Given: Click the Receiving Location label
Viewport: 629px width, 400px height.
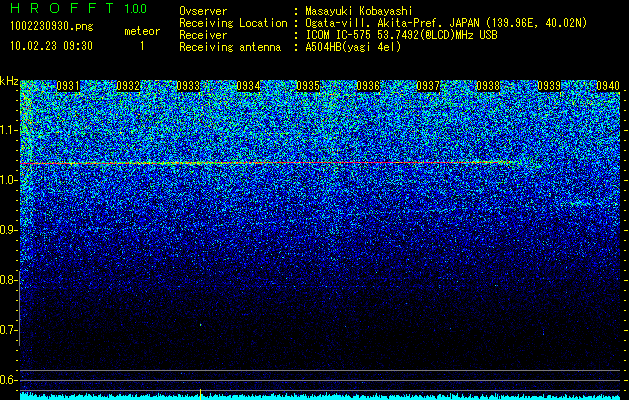Looking at the screenshot, I should coord(233,23).
